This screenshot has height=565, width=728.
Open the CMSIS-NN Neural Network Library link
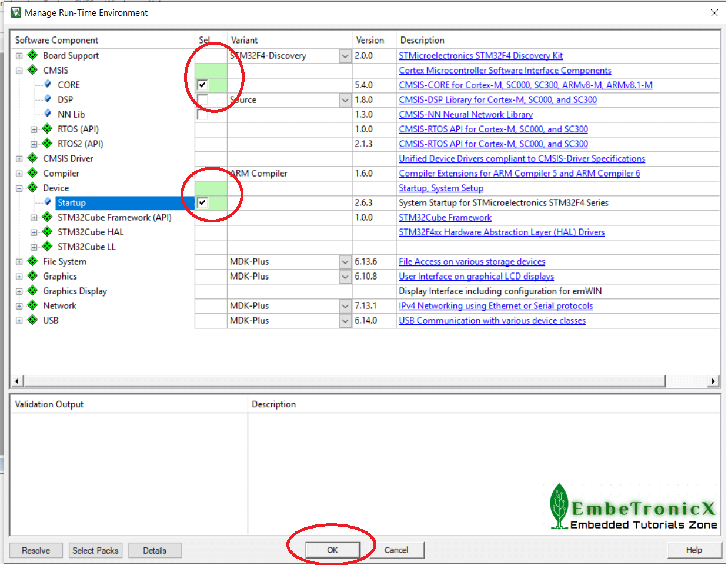(x=466, y=114)
